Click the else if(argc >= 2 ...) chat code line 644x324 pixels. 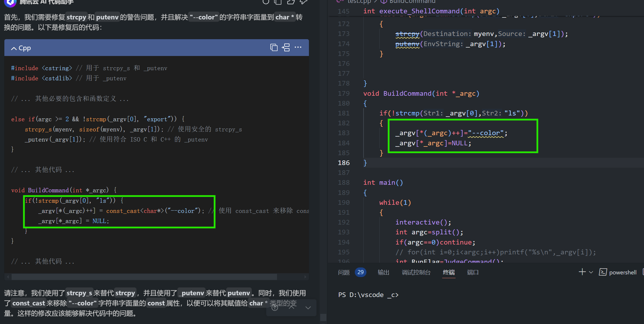click(98, 119)
